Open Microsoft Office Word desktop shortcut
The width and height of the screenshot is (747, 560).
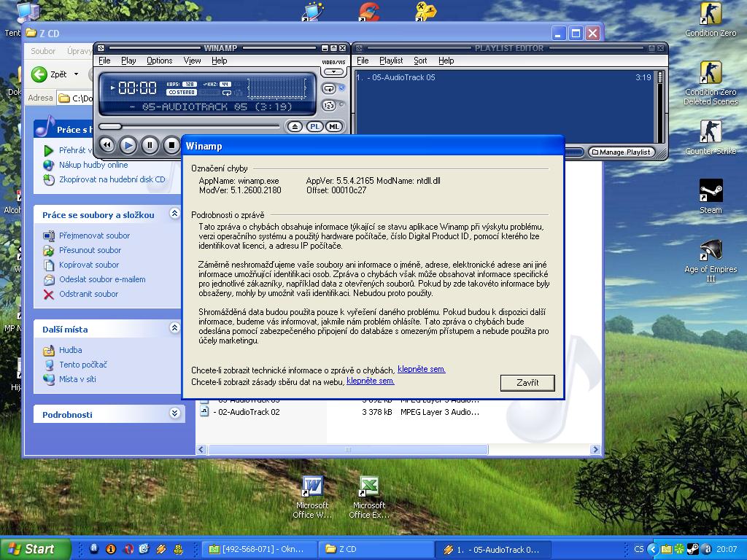(312, 497)
